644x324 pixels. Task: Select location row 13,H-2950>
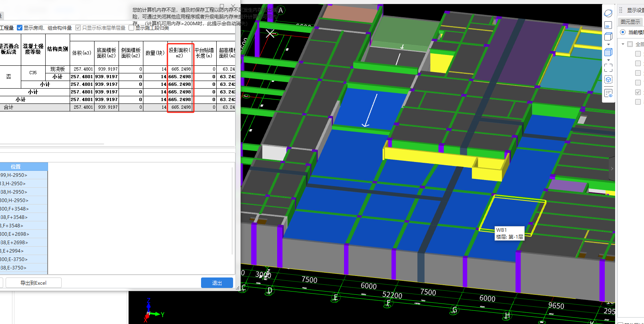24,184
